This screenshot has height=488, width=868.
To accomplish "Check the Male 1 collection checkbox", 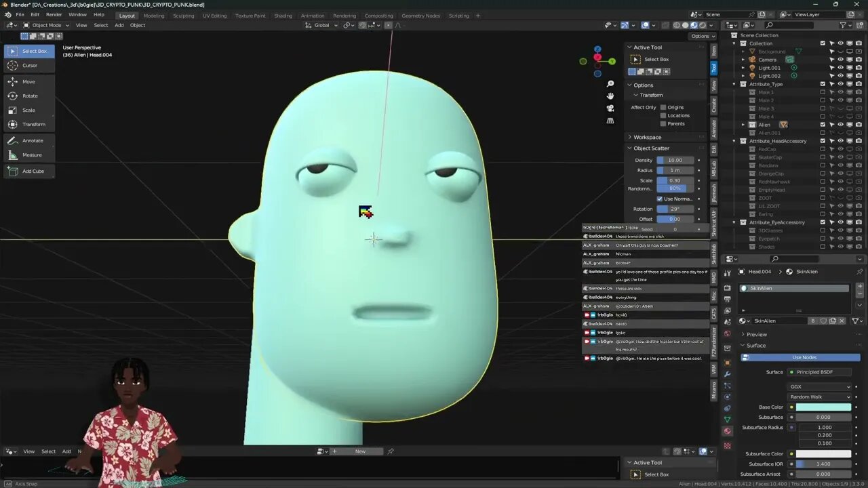I will [823, 92].
